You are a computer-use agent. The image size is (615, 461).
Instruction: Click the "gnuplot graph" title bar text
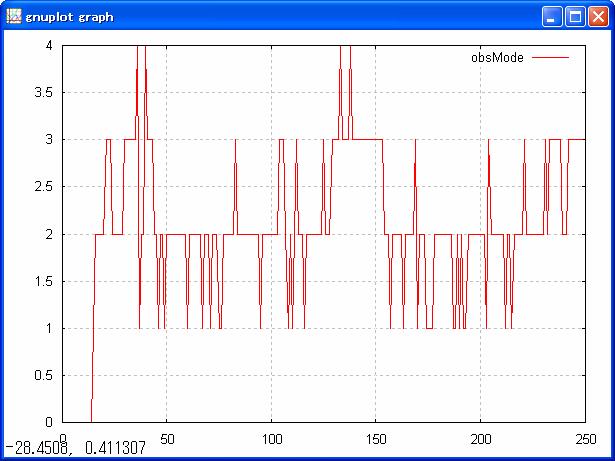[x=69, y=17]
